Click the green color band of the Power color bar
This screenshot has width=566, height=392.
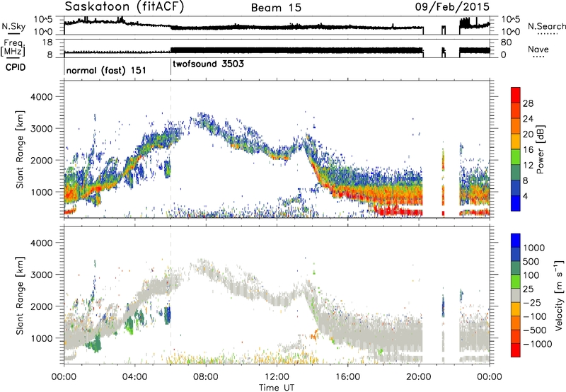(516, 157)
